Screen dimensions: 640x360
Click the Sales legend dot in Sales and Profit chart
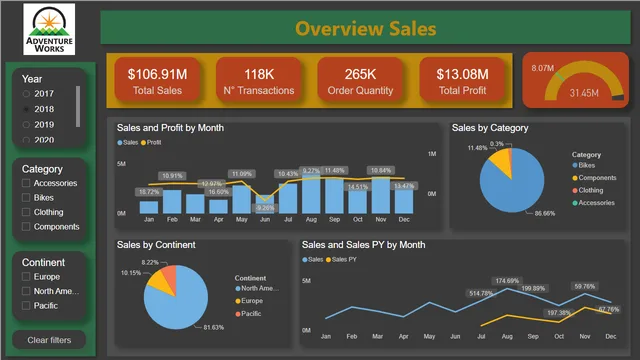pyautogui.click(x=120, y=143)
